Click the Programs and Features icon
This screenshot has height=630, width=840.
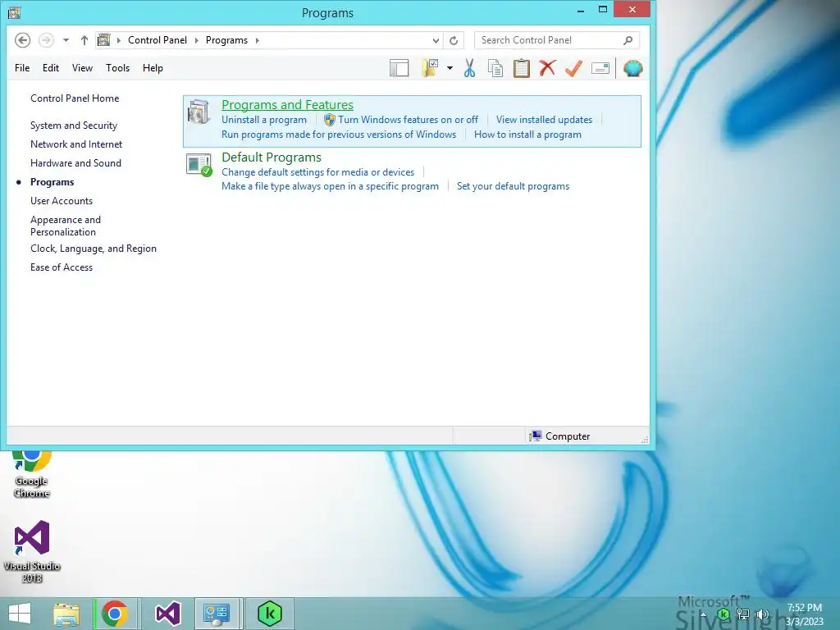click(x=199, y=112)
